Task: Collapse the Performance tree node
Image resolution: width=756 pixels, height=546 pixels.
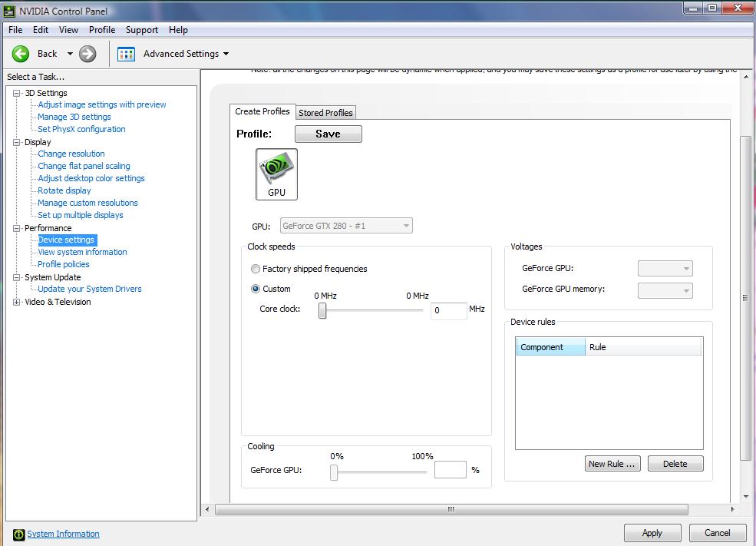Action: [16, 228]
